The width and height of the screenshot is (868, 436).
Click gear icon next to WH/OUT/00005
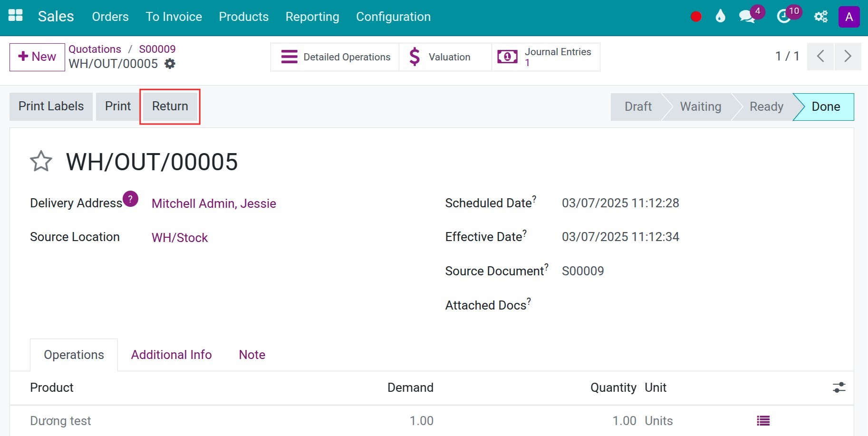170,64
